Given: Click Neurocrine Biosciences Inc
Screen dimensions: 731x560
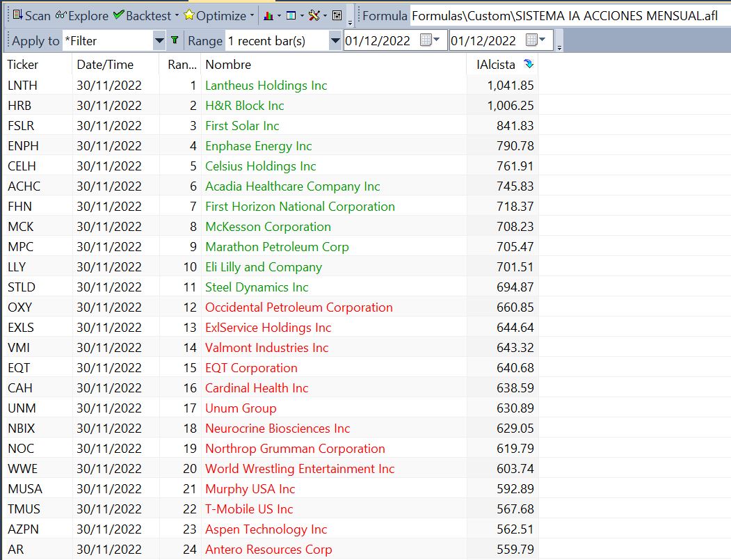Looking at the screenshot, I should tap(278, 428).
